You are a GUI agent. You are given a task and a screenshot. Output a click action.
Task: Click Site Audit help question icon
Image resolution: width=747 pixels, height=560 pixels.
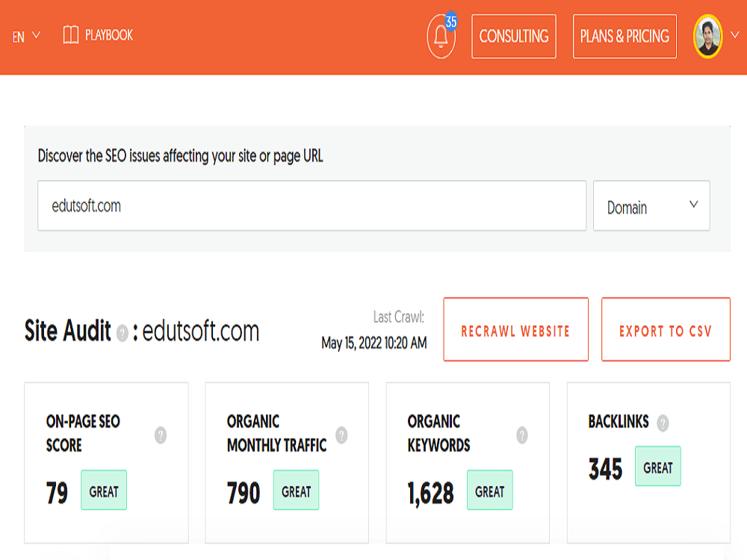pos(123,333)
